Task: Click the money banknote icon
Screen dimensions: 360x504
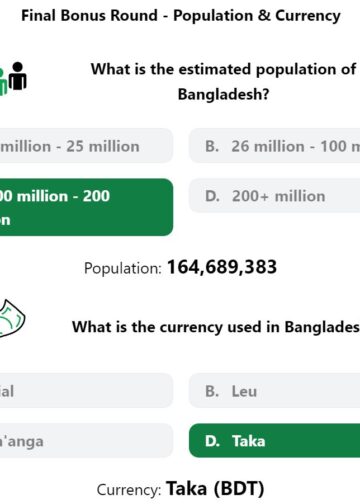Action: tap(12, 318)
